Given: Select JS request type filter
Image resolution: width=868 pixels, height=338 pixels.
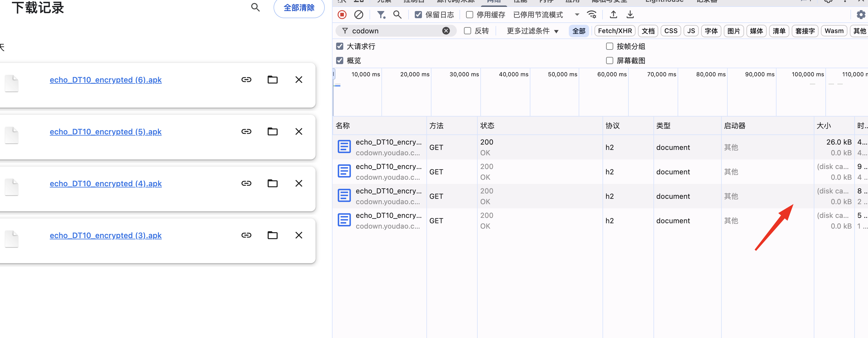Looking at the screenshot, I should pos(691,31).
